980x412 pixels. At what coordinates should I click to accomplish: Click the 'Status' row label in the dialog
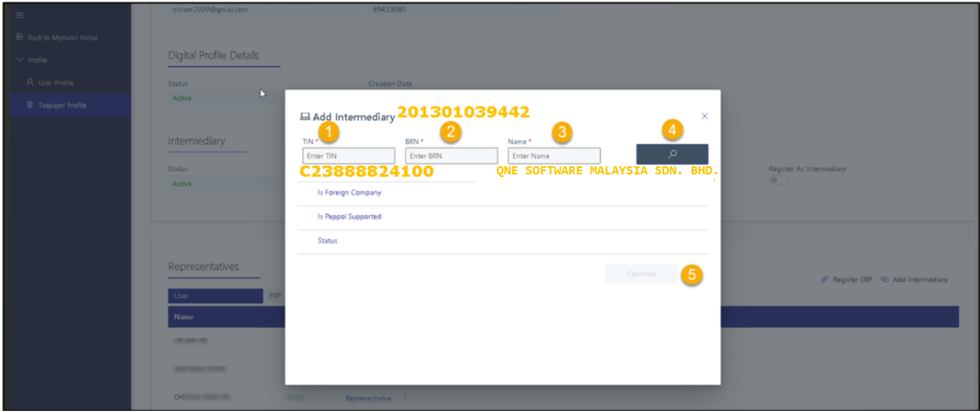(x=328, y=240)
